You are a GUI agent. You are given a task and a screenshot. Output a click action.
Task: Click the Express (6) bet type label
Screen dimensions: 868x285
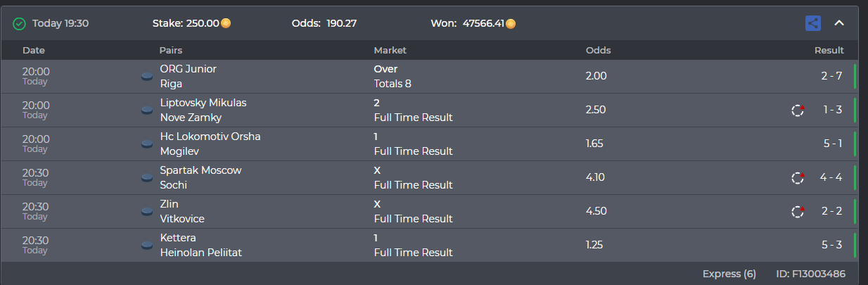coord(729,274)
